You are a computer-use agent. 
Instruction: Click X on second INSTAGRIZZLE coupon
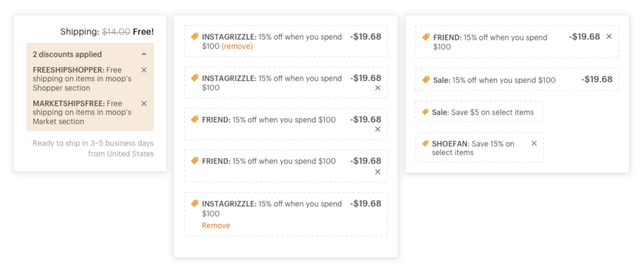378,88
